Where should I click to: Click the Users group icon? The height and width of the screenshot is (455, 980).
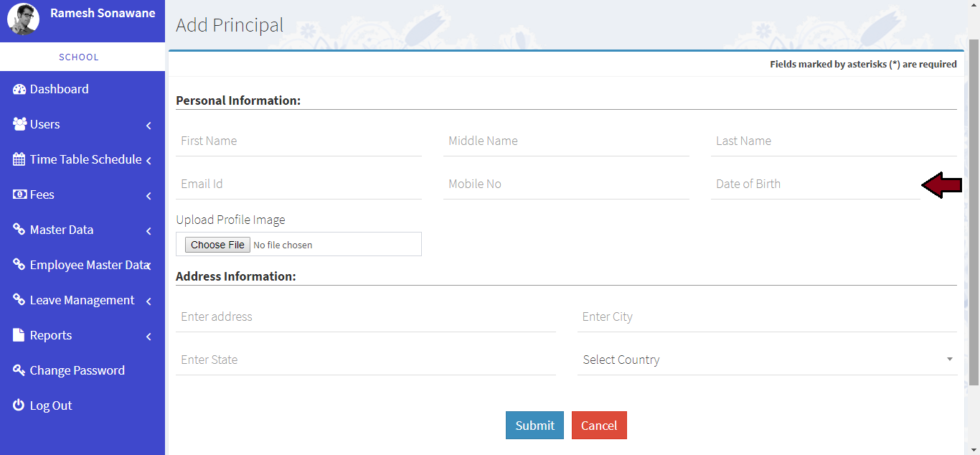[19, 124]
